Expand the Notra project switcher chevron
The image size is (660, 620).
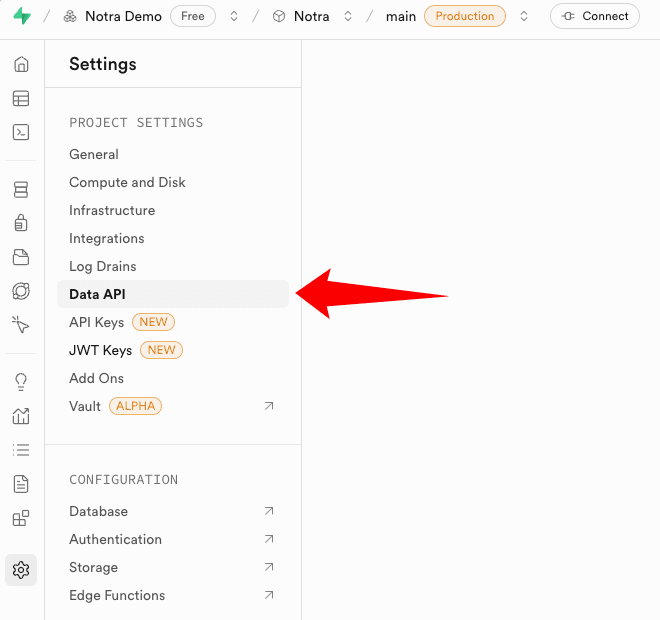click(x=348, y=16)
